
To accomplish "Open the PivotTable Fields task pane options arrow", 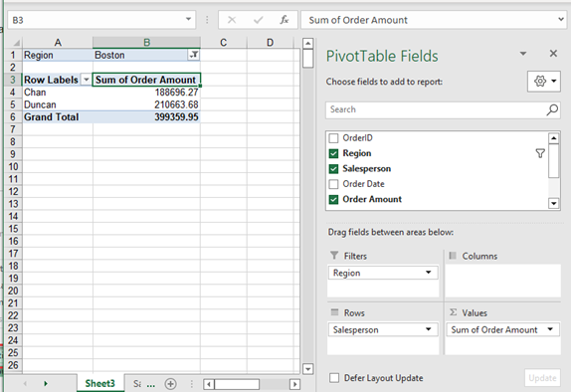I will [523, 54].
